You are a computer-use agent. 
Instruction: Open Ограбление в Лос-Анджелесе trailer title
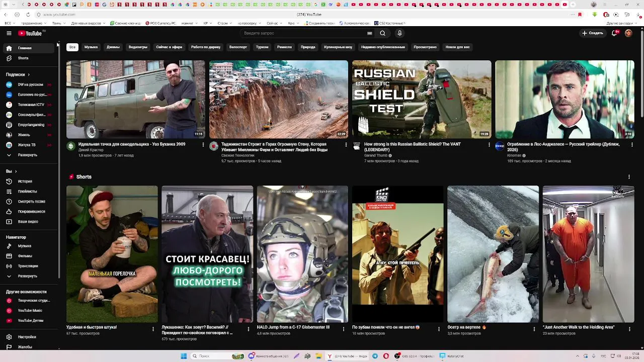pos(563,147)
